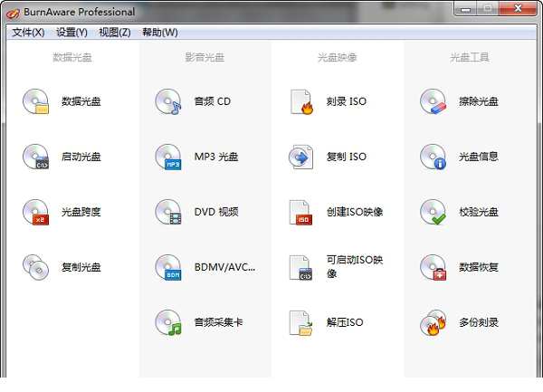Choose DVD 视频 text label
Image resolution: width=543 pixels, height=392 pixels.
pos(216,212)
